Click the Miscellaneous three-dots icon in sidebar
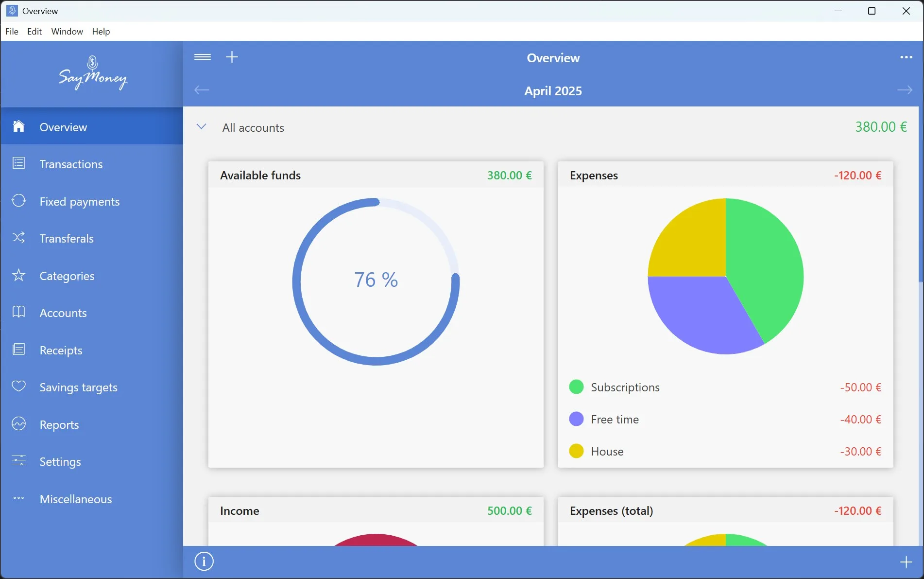 (x=18, y=498)
